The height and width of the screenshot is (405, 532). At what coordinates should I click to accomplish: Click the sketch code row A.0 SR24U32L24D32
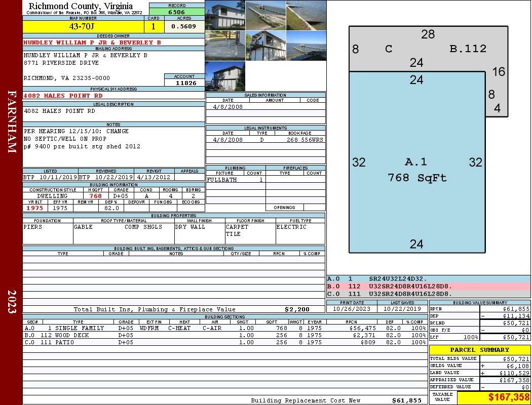pos(429,279)
